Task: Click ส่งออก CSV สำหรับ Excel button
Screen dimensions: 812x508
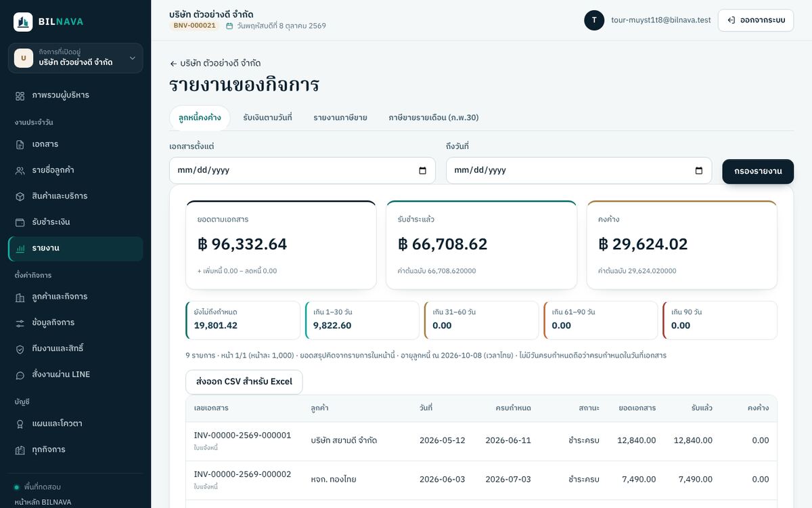Action: (x=244, y=382)
